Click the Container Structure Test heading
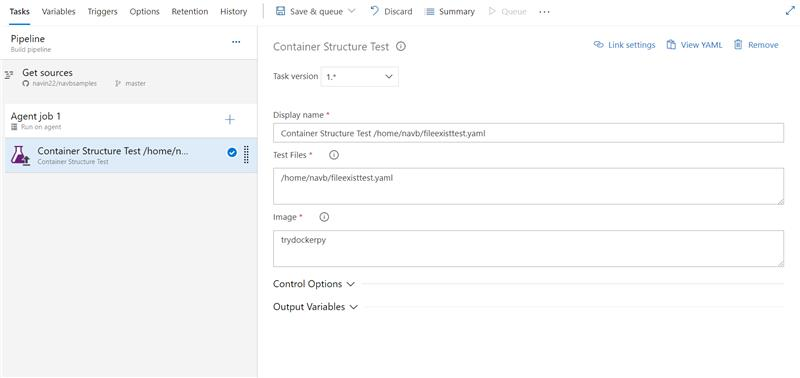 click(331, 46)
